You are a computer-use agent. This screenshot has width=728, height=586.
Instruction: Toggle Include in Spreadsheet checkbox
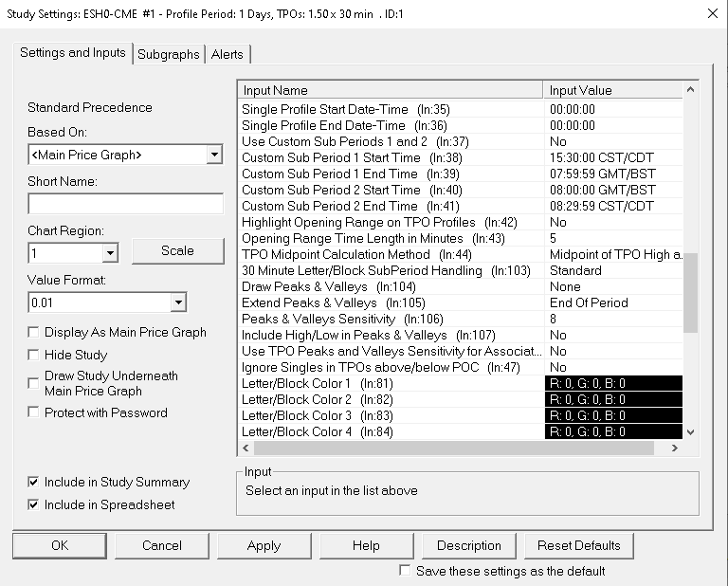[x=33, y=504]
